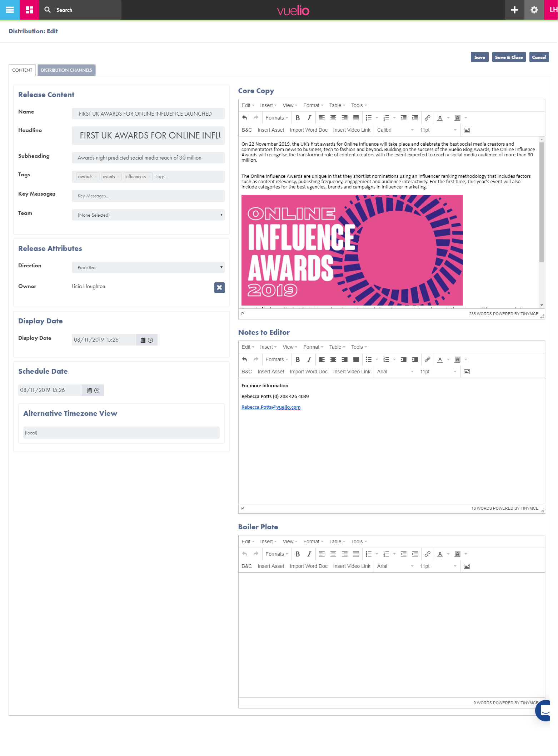The width and height of the screenshot is (558, 756).
Task: Click the Save button
Action: (479, 57)
